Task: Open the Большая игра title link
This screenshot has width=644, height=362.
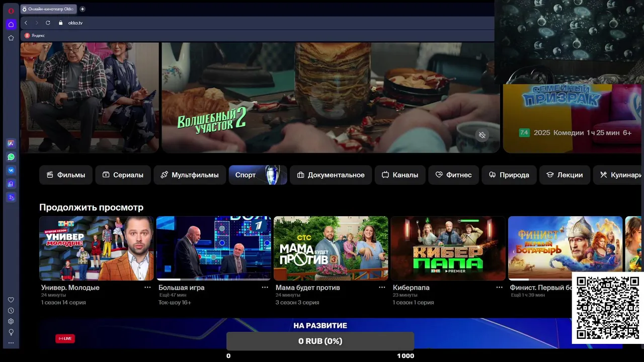Action: pos(182,288)
